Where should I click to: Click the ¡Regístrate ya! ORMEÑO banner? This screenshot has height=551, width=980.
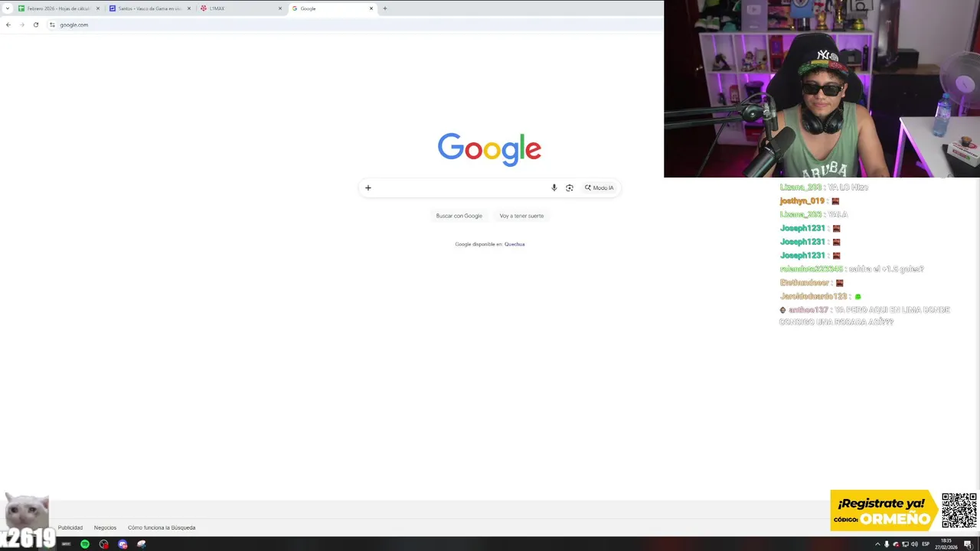884,510
